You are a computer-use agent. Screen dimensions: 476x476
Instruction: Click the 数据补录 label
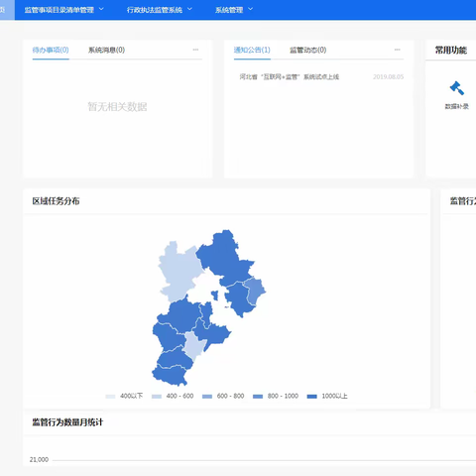[x=457, y=106]
